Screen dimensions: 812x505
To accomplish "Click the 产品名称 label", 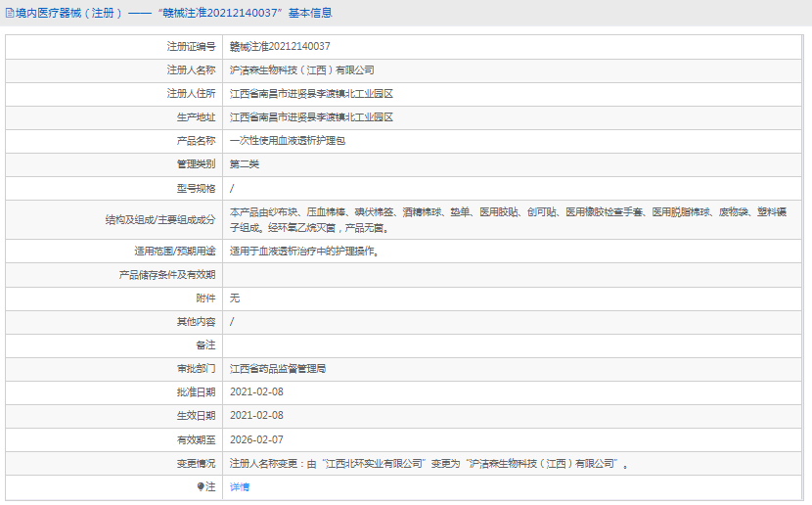I will [196, 141].
